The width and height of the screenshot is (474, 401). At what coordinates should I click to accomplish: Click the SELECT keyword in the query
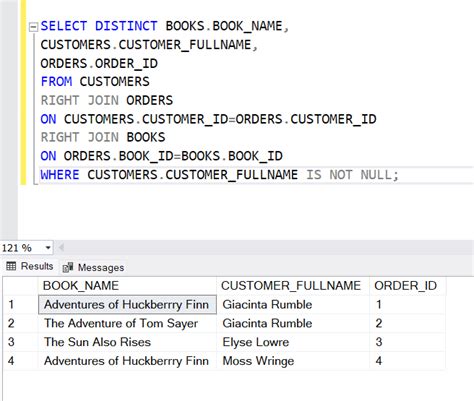pyautogui.click(x=64, y=26)
